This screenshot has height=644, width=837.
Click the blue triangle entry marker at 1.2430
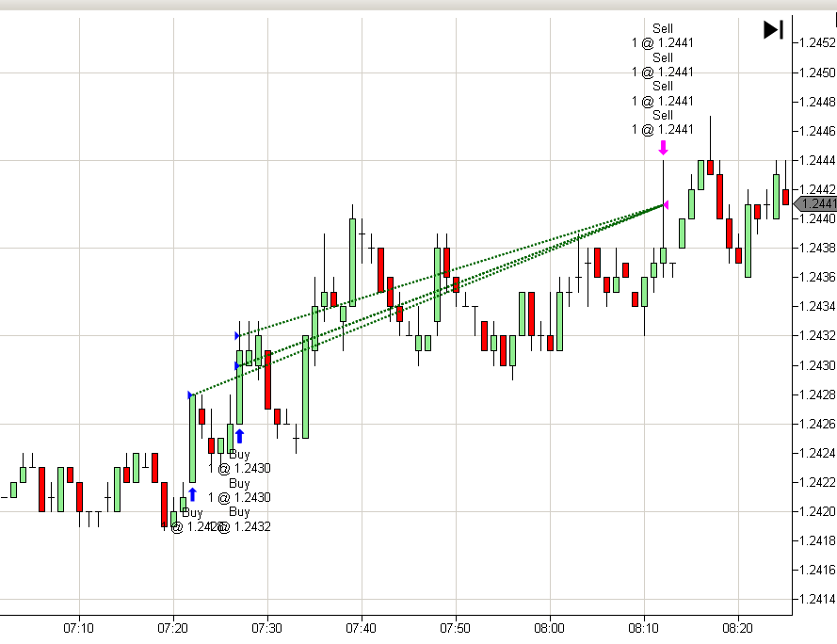click(x=237, y=366)
